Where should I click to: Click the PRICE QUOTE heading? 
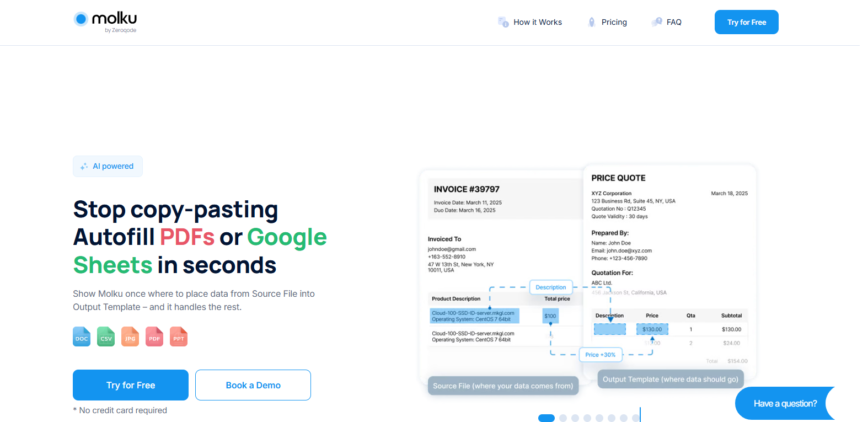click(x=618, y=178)
